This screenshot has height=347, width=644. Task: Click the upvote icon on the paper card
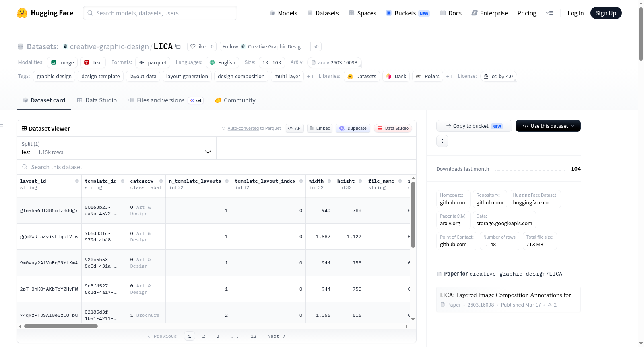click(x=550, y=305)
